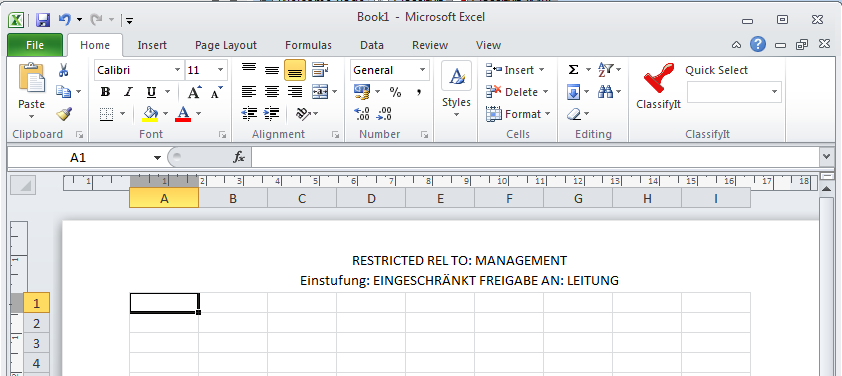Switch to the View tab
Image resolution: width=842 pixels, height=376 pixels.
[488, 45]
